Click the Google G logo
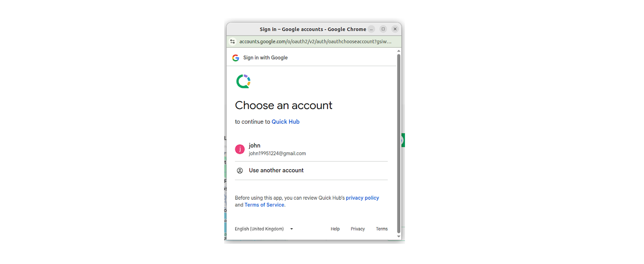The width and height of the screenshot is (644, 264). [235, 58]
